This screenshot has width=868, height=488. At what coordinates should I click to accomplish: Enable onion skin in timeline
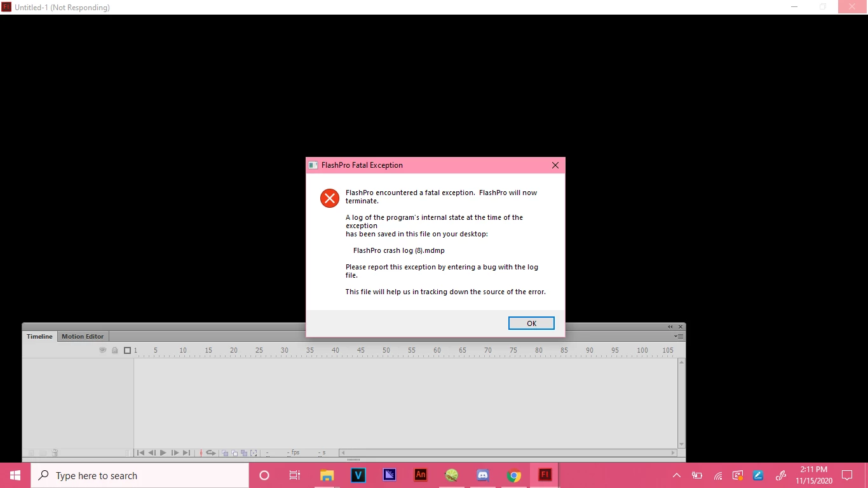point(225,453)
